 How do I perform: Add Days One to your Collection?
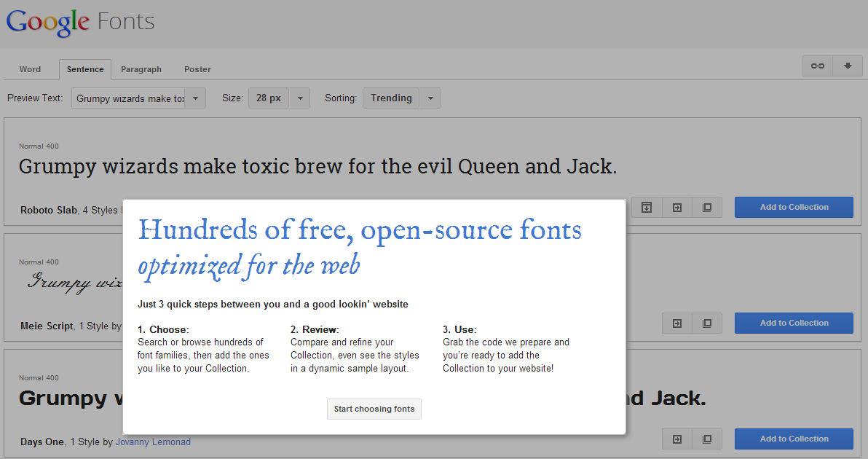tap(793, 439)
